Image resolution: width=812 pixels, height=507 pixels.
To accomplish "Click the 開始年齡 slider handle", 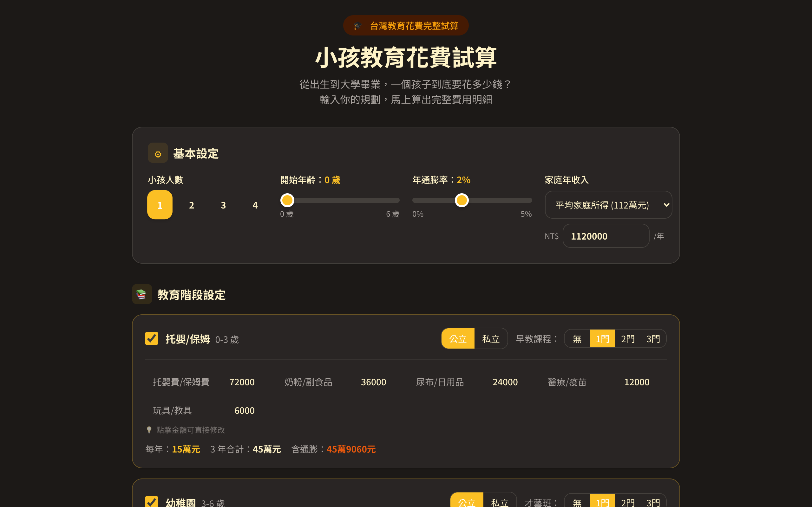I will [287, 200].
